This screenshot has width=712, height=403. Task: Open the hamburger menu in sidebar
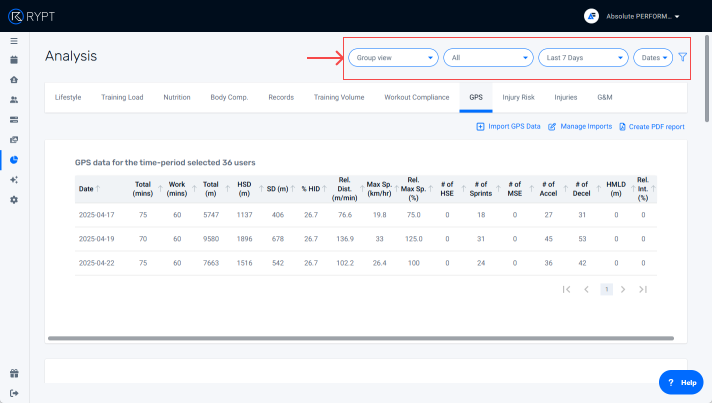tap(14, 41)
